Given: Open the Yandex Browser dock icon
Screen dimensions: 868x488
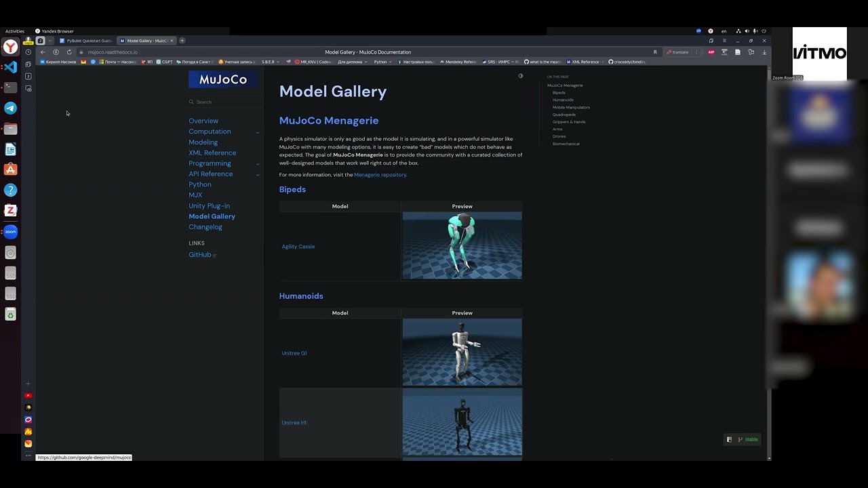Looking at the screenshot, I should pyautogui.click(x=10, y=46).
